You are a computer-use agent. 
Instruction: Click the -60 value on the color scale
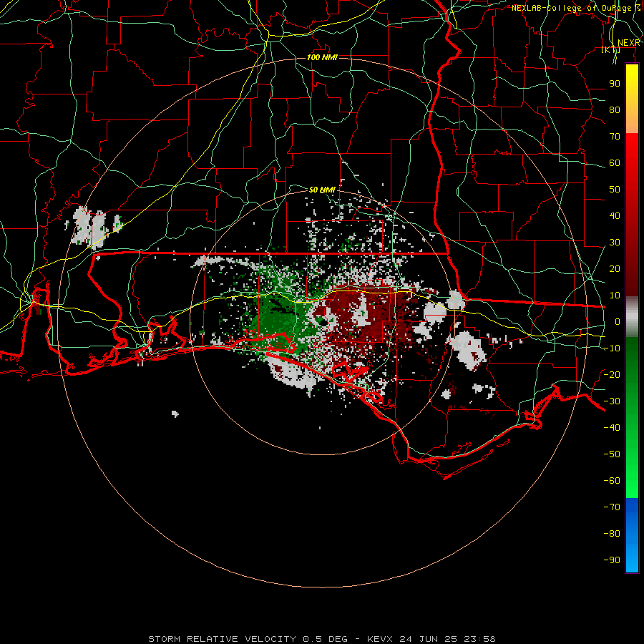(x=612, y=481)
